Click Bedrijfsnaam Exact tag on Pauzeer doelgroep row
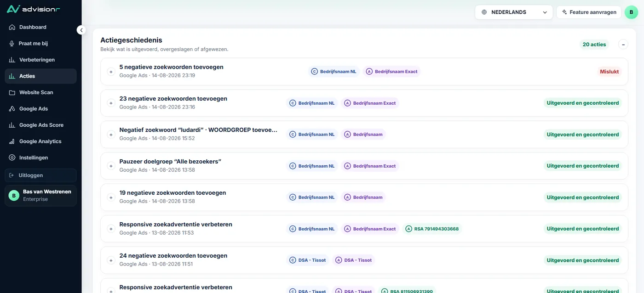Screen dimensions: 644x293 370,166
